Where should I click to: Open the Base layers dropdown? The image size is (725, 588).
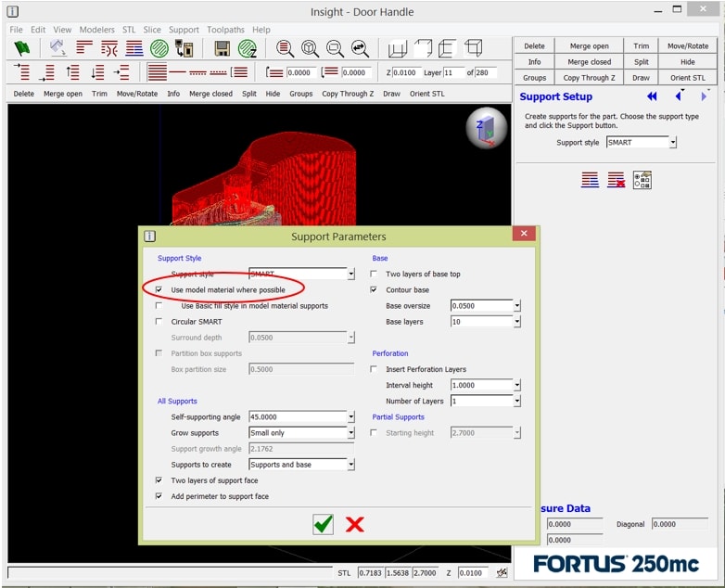(516, 322)
